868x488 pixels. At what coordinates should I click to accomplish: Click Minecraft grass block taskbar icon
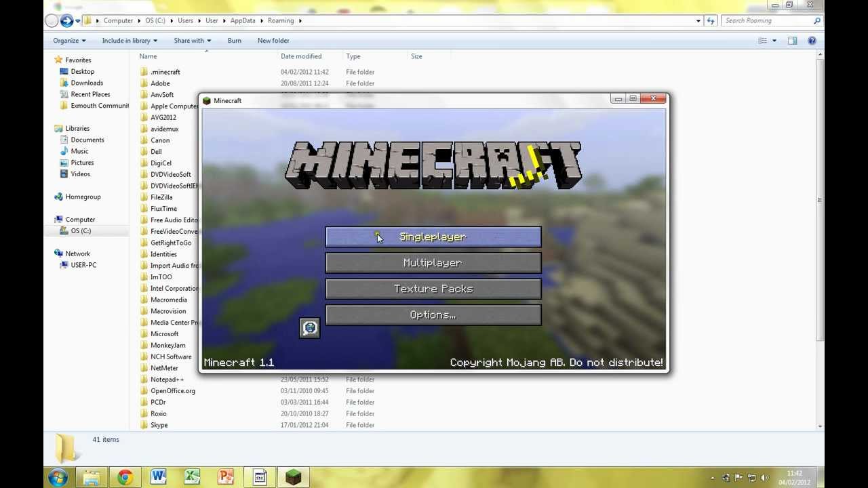click(x=293, y=478)
